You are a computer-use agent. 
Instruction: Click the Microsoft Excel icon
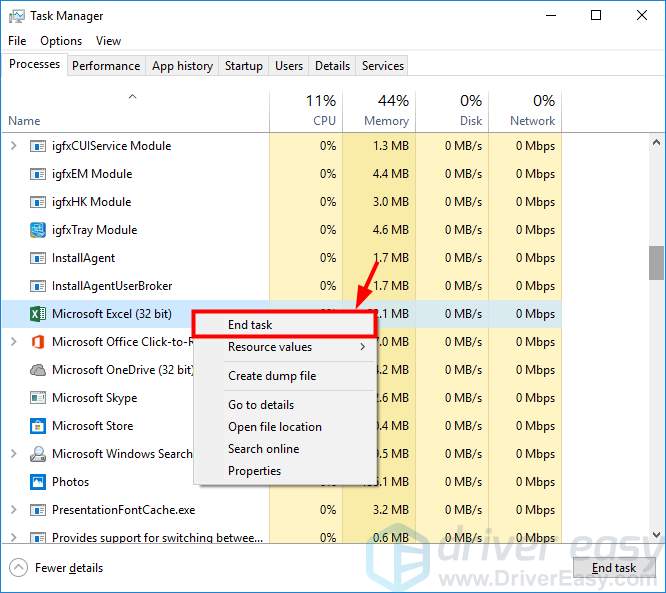(x=38, y=314)
